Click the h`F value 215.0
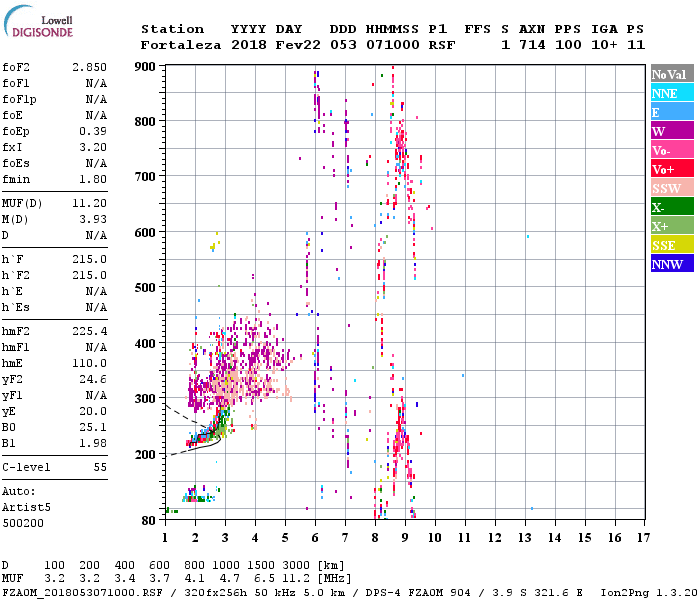This screenshot has height=600, width=700. tap(89, 259)
